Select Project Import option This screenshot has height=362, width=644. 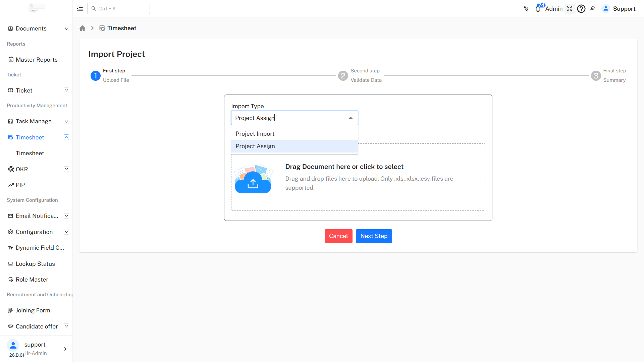tap(294, 134)
